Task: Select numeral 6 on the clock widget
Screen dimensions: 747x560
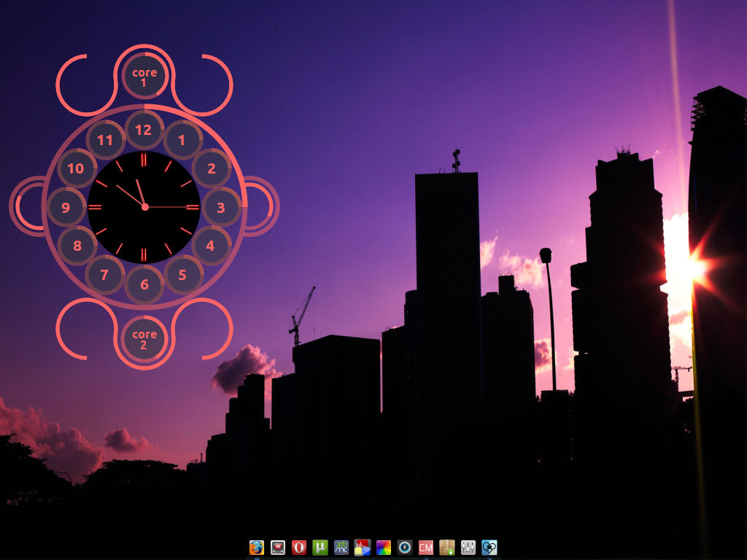Action: [144, 284]
